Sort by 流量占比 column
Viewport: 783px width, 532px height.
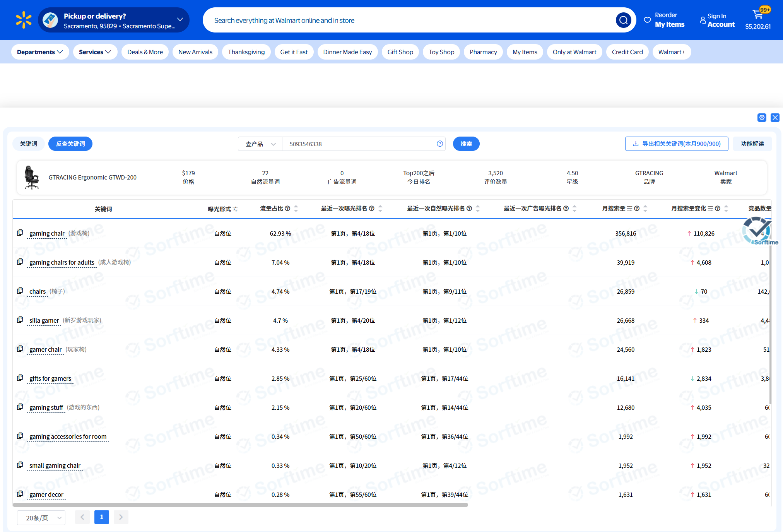(296, 209)
